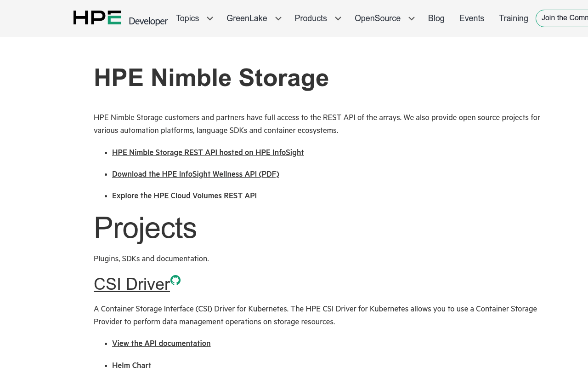The height and width of the screenshot is (368, 588).
Task: Click the Join the Community button
Action: tap(562, 18)
